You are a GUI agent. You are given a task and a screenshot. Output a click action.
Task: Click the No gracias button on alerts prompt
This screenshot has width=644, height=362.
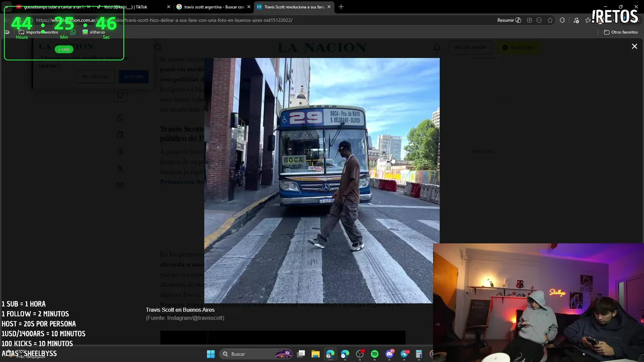pos(96,76)
